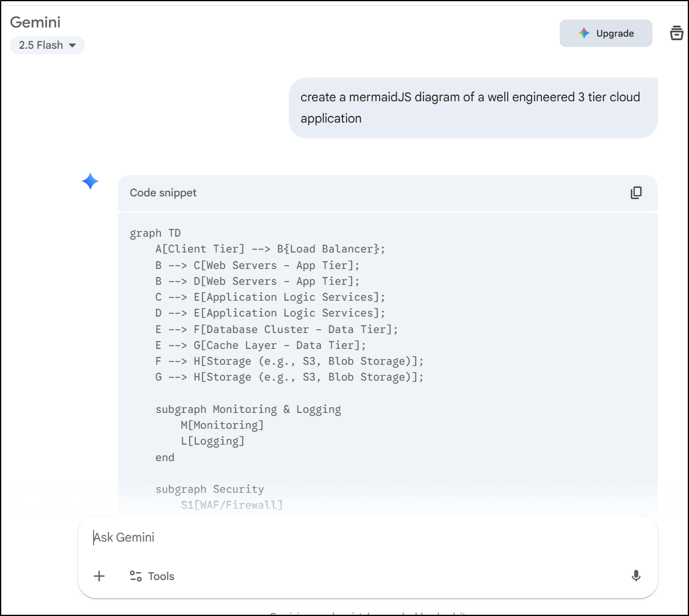
Task: Copy the code snippet using the copy icon
Action: pos(636,193)
